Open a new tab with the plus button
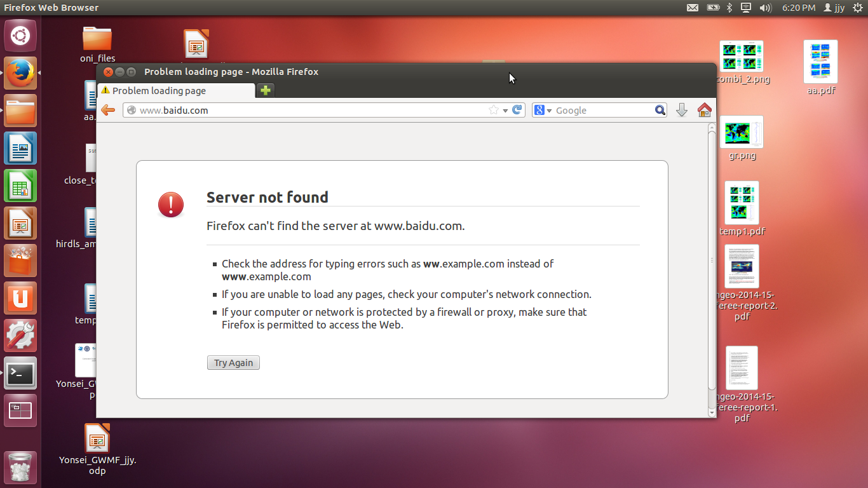The image size is (868, 488). click(x=266, y=90)
